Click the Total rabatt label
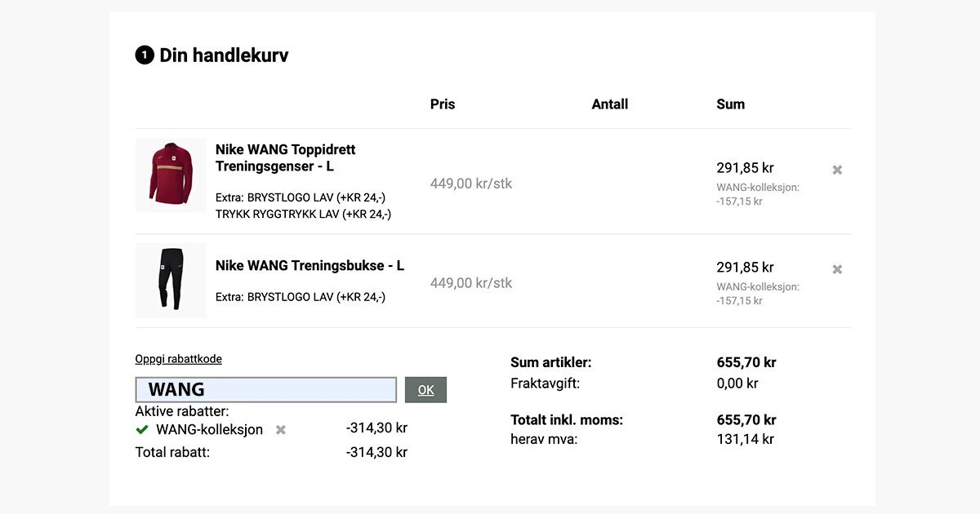Viewport: 980px width, 514px height. tap(172, 453)
